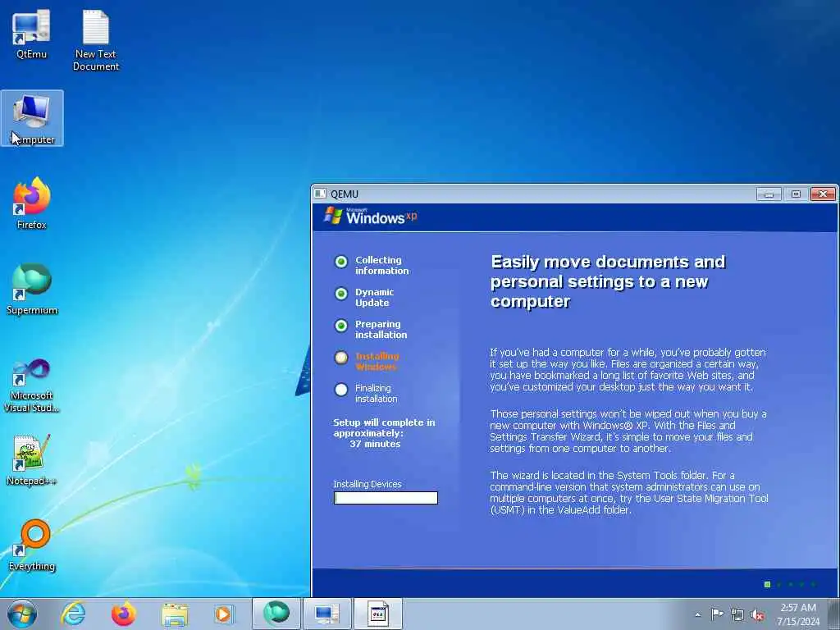
Task: Show hidden system tray icons
Action: [697, 614]
